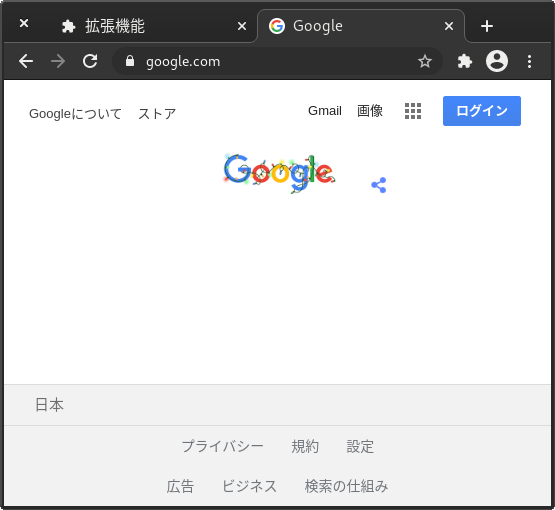
Task: Go back to the previous page
Action: [x=26, y=61]
